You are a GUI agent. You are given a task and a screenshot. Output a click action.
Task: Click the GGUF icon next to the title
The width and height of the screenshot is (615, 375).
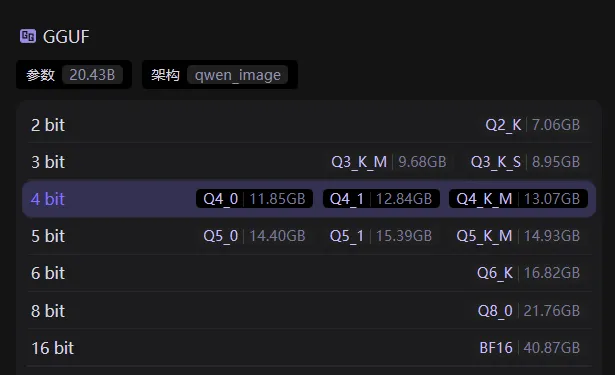(x=28, y=36)
